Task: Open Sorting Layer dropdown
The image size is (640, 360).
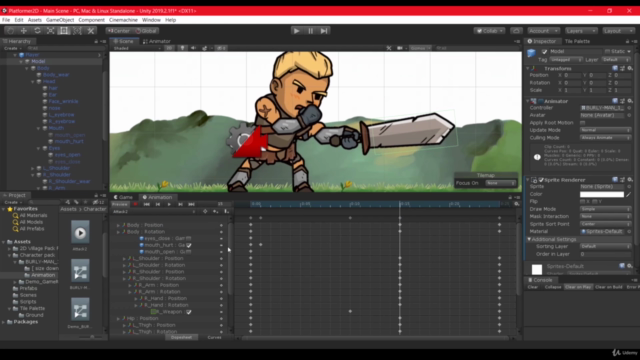Action: coord(605,247)
